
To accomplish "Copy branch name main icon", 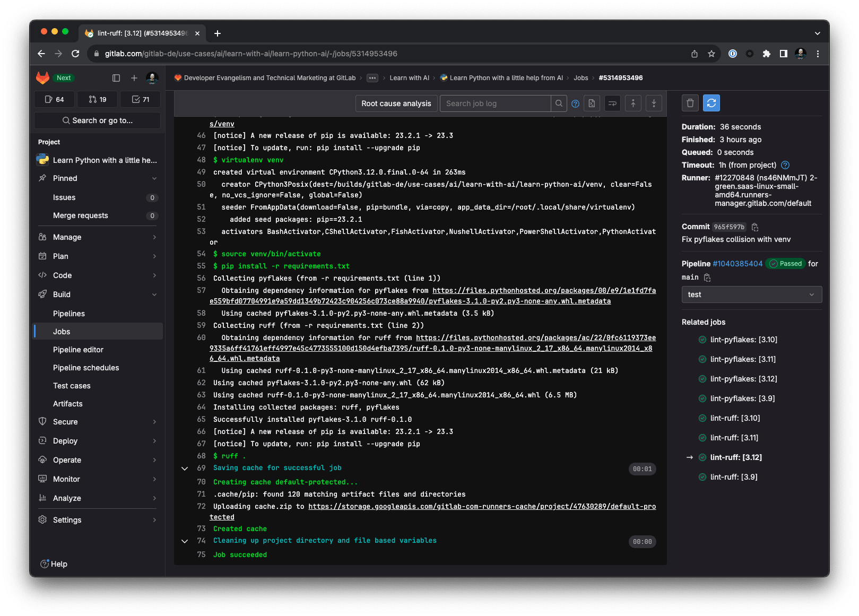I will point(707,277).
